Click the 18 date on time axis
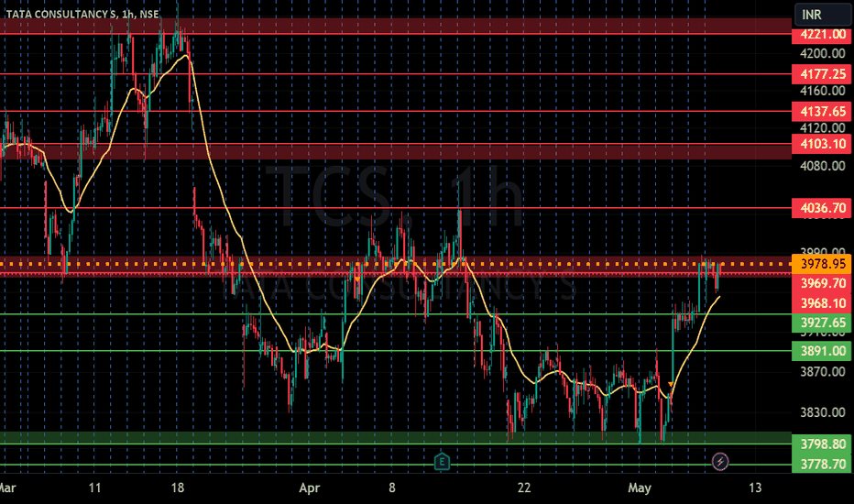This screenshot has width=854, height=504. point(178,488)
